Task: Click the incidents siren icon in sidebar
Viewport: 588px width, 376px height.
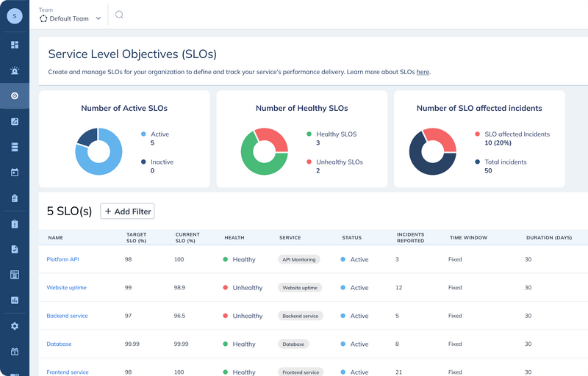Action: pyautogui.click(x=15, y=71)
